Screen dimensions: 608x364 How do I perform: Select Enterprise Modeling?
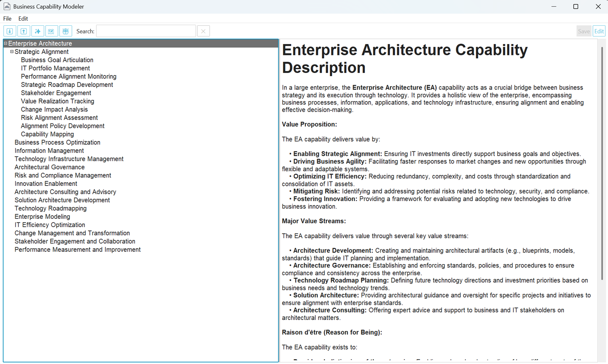click(42, 217)
